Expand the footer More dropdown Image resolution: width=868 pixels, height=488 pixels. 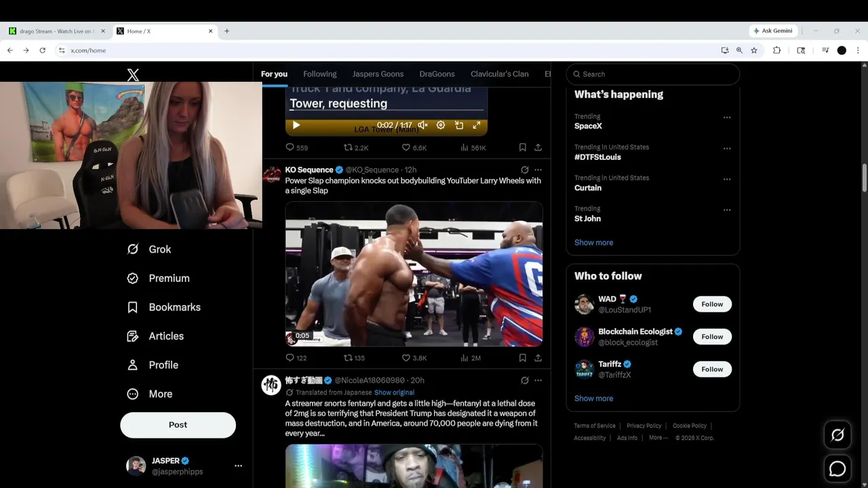(658, 438)
